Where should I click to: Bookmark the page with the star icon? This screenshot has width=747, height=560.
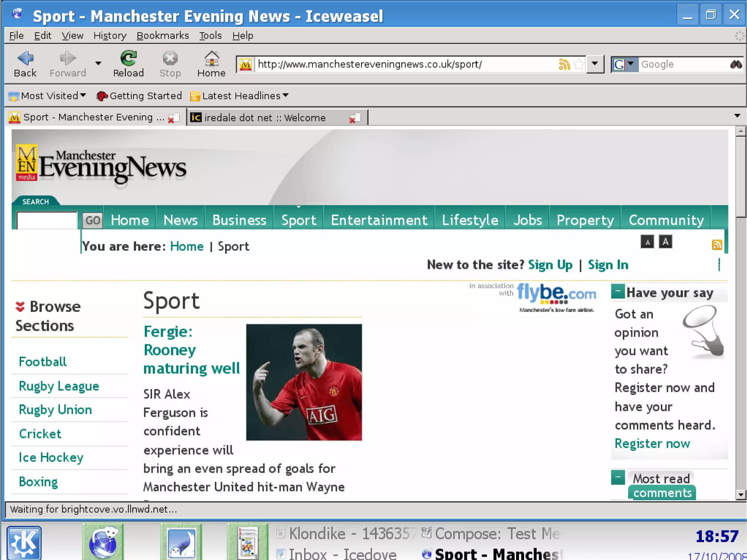[x=579, y=65]
